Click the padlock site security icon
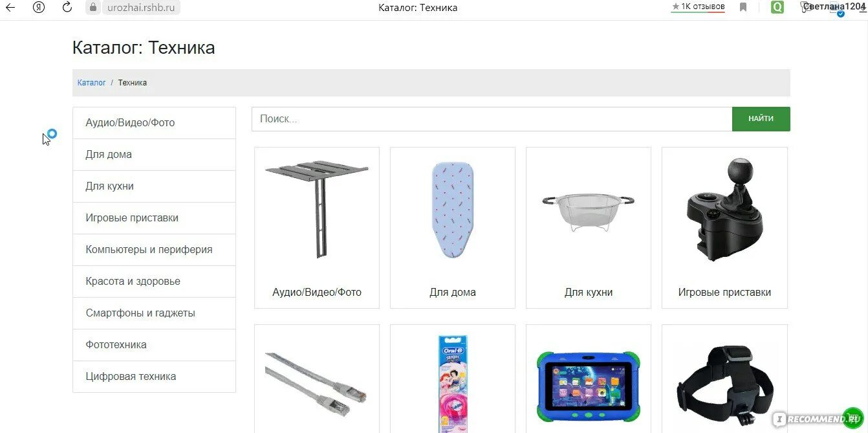This screenshot has width=868, height=433. (x=93, y=8)
